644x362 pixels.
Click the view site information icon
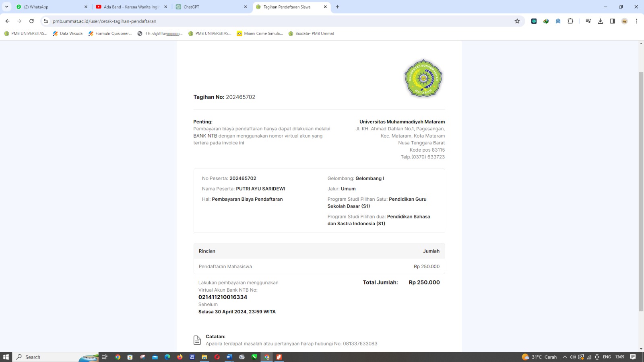click(46, 21)
